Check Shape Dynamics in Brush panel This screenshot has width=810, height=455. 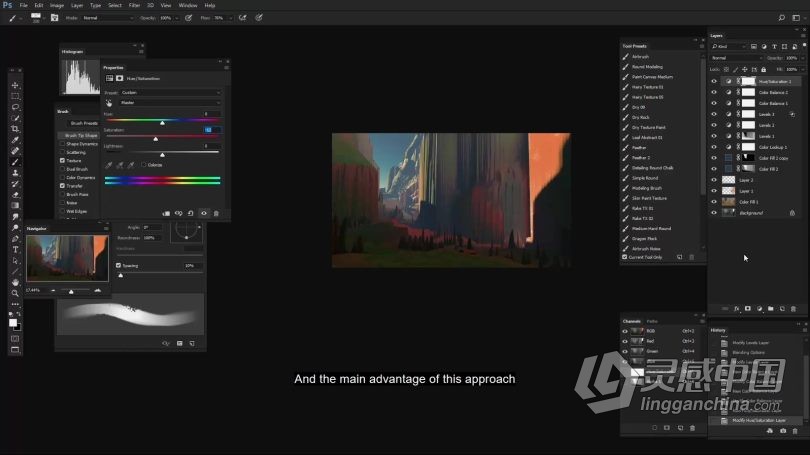pyautogui.click(x=63, y=144)
